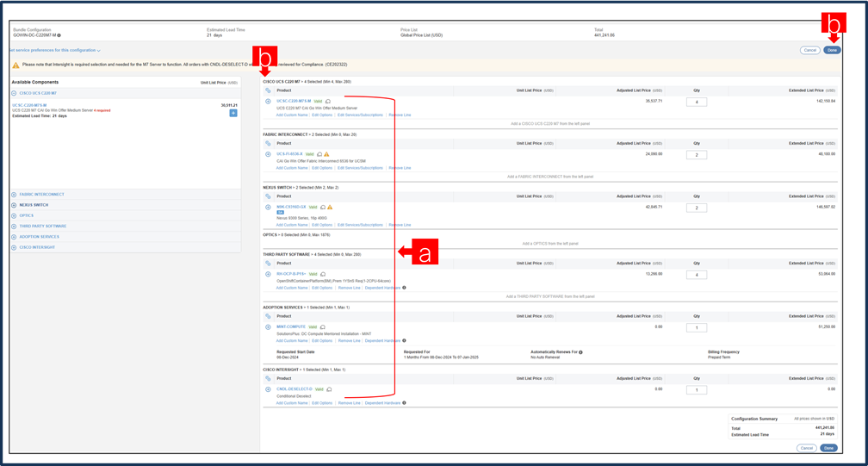Screen dimensions: 868x466
Task: Open UCSC-C220-M7S-M link in Available Components panel
Action: pyautogui.click(x=29, y=105)
